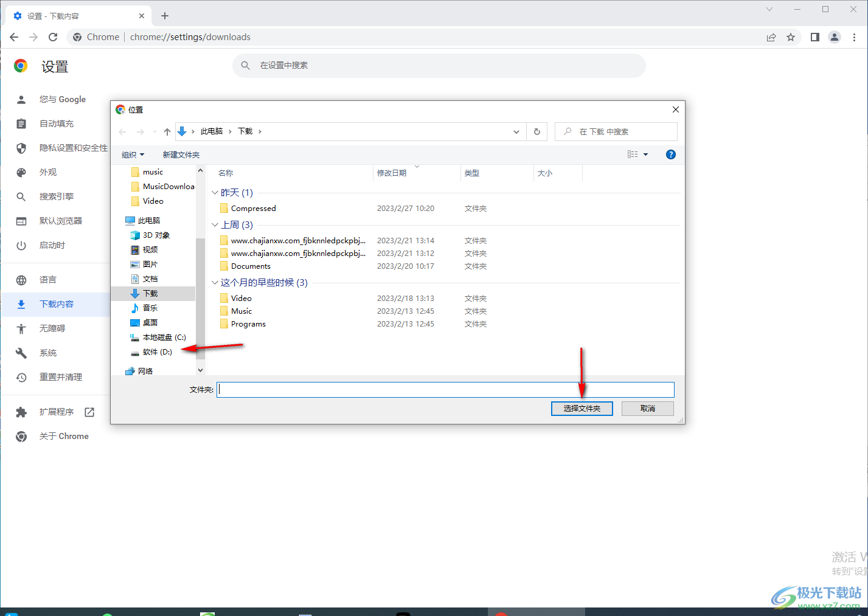Image resolution: width=868 pixels, height=616 pixels.
Task: Open 搜索引擎 settings section
Action: click(57, 196)
